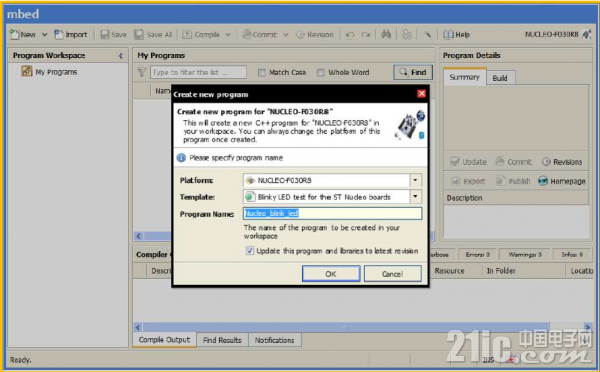Screen dimensions: 600x372
Task: Collapse the Program Workspace panel
Action: coord(121,55)
